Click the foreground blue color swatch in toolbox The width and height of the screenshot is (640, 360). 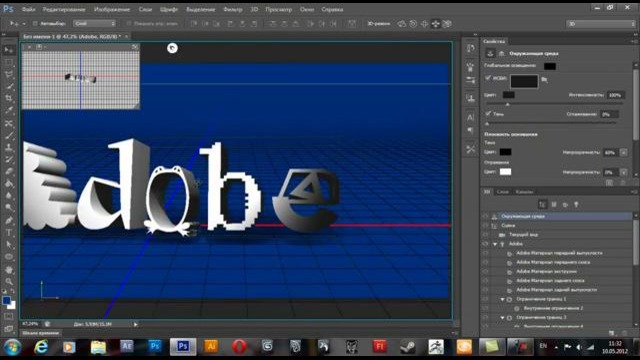point(6,301)
